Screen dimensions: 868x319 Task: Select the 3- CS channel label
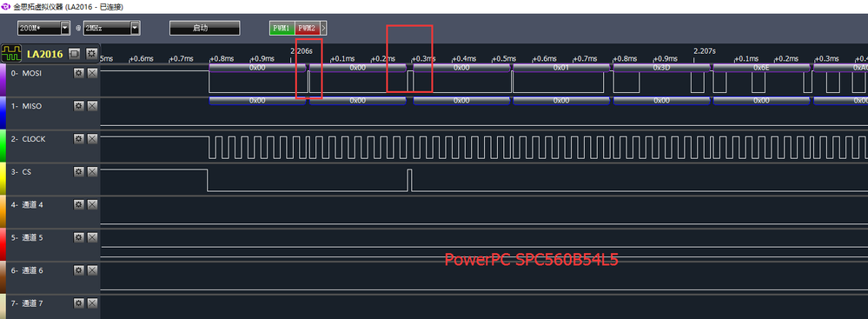[21, 172]
